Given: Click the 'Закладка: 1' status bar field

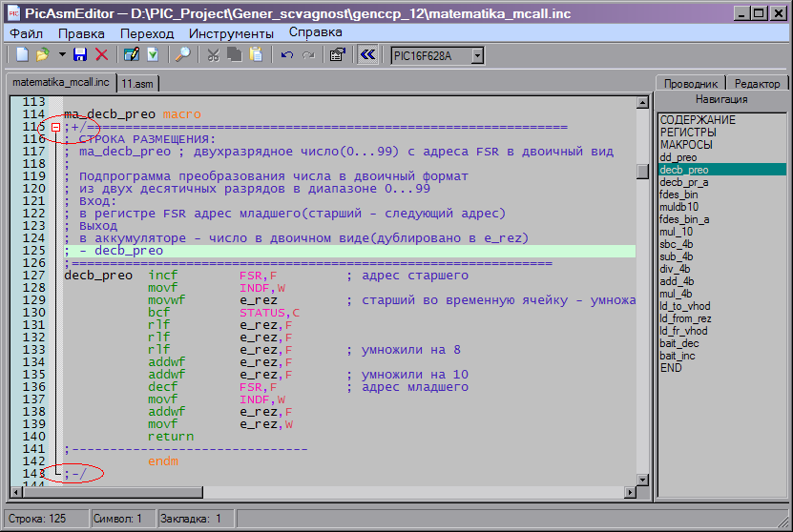Looking at the screenshot, I should click(196, 519).
